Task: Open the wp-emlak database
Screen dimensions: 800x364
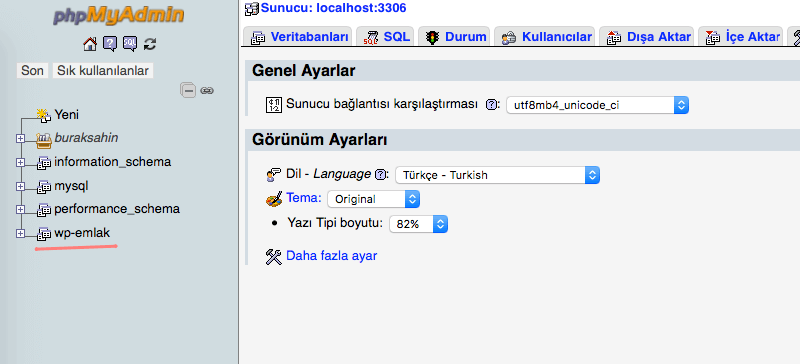Action: click(82, 233)
